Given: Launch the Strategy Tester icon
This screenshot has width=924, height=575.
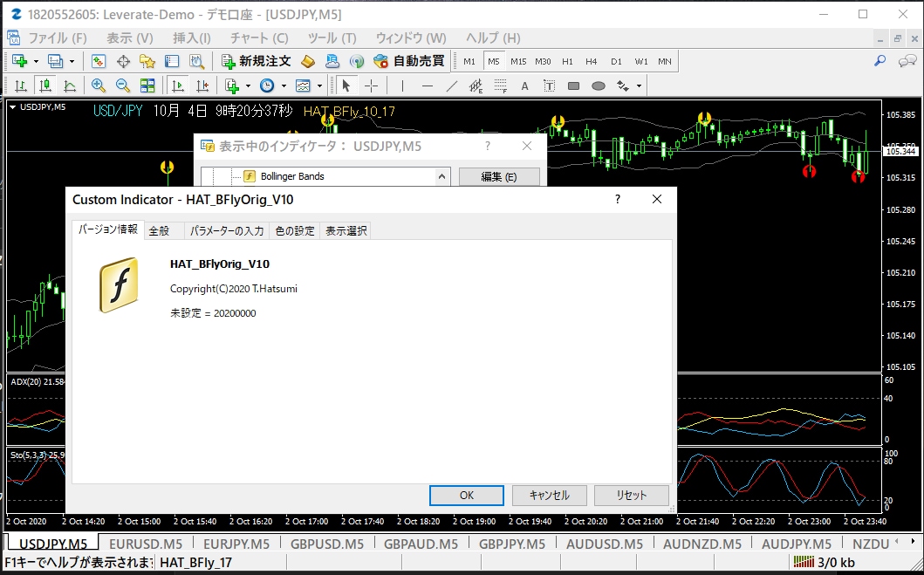Looking at the screenshot, I should 196,61.
